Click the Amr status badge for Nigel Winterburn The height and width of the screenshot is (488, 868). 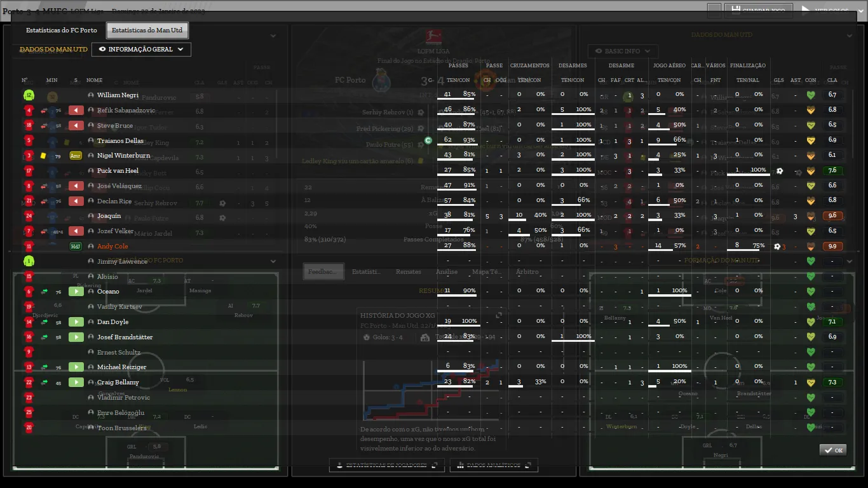pyautogui.click(x=76, y=156)
